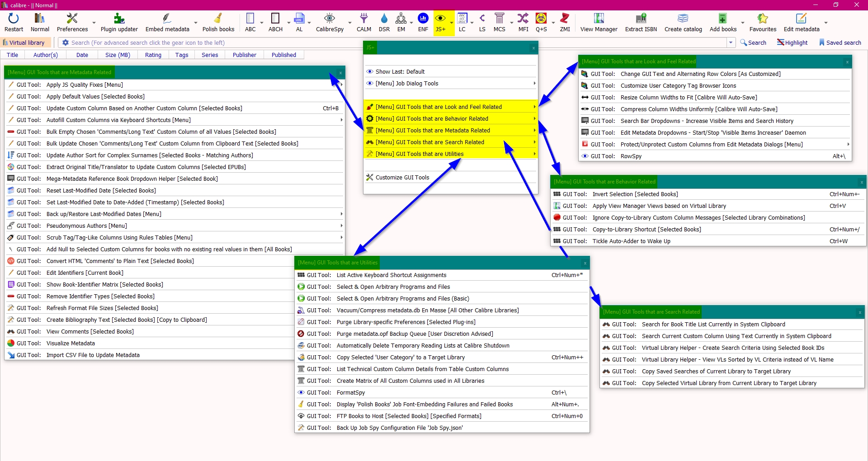The width and height of the screenshot is (868, 461).
Task: Open the Edit metadata dropdown arrow
Action: pyautogui.click(x=826, y=23)
